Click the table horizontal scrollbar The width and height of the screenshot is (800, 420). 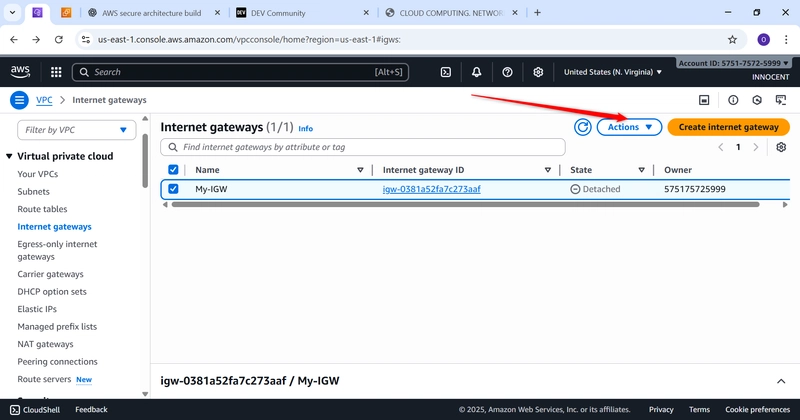(x=465, y=205)
